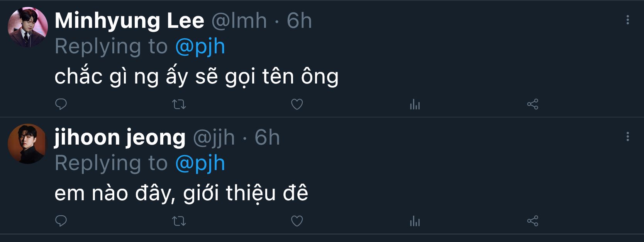Click the jihoon jeong display name
The width and height of the screenshot is (644, 242).
point(120,138)
